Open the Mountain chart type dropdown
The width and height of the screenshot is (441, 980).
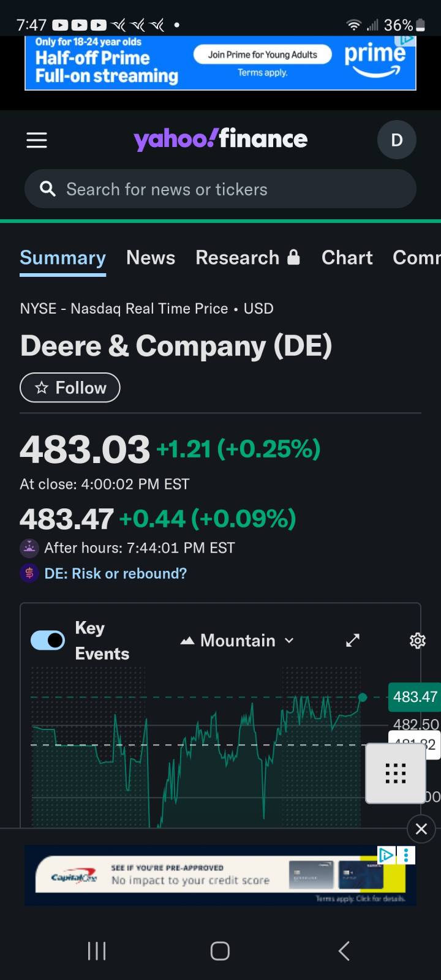point(238,641)
